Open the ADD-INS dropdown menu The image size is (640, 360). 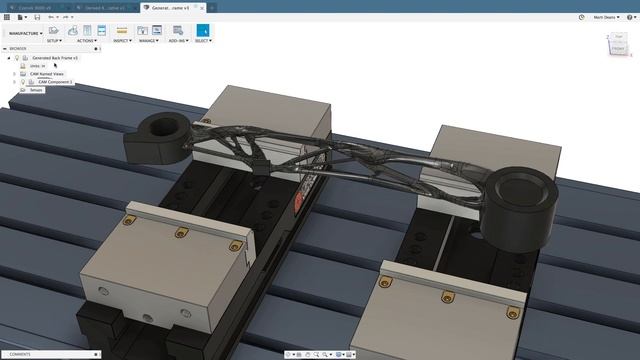(179, 41)
